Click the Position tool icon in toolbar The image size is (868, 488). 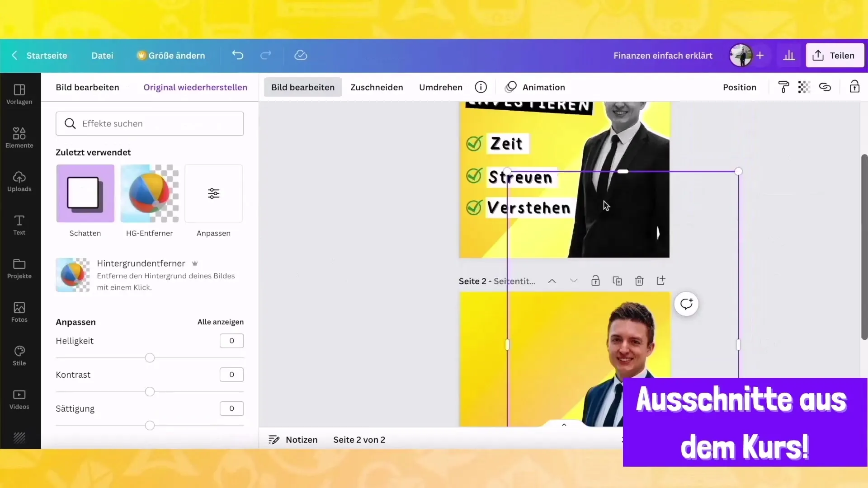pos(739,87)
